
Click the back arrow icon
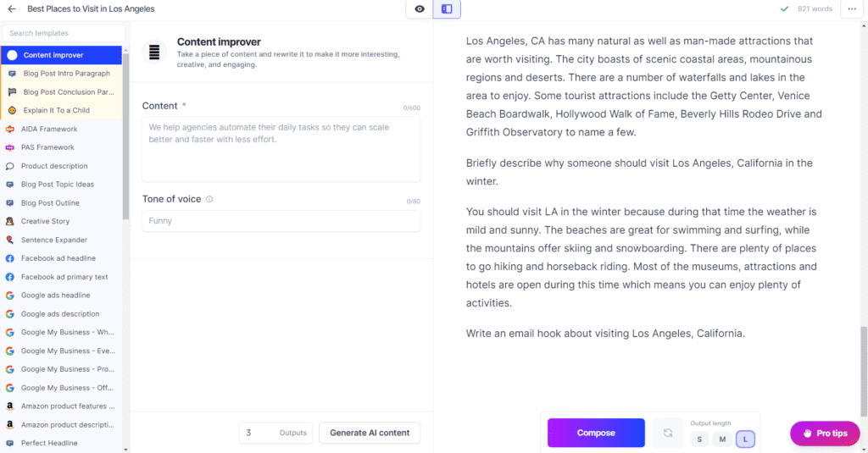tap(12, 8)
